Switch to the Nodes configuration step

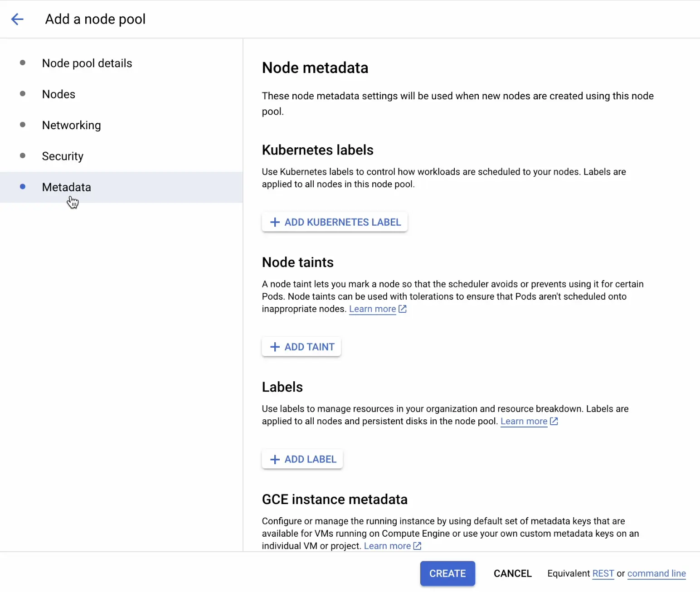[x=58, y=94]
